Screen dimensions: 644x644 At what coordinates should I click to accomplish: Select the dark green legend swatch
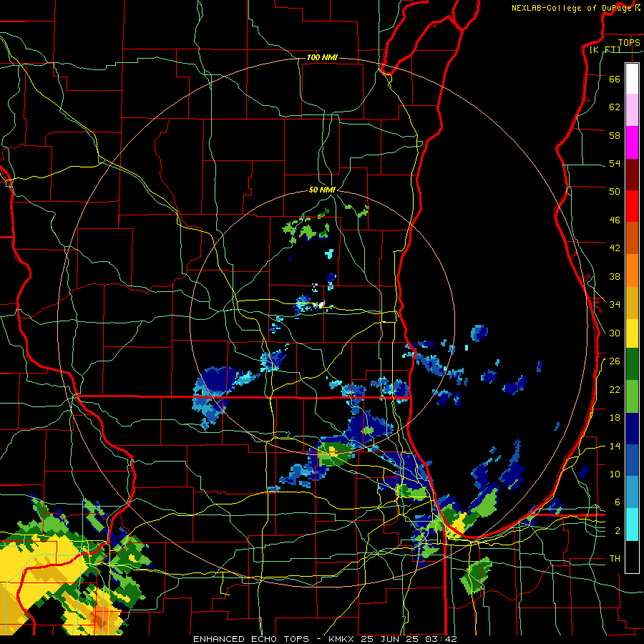[x=632, y=364]
